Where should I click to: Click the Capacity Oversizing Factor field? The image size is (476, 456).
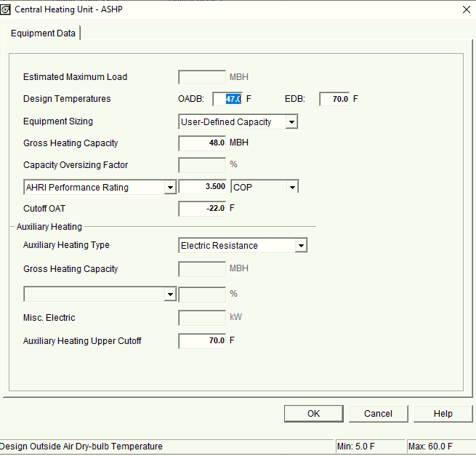[202, 165]
